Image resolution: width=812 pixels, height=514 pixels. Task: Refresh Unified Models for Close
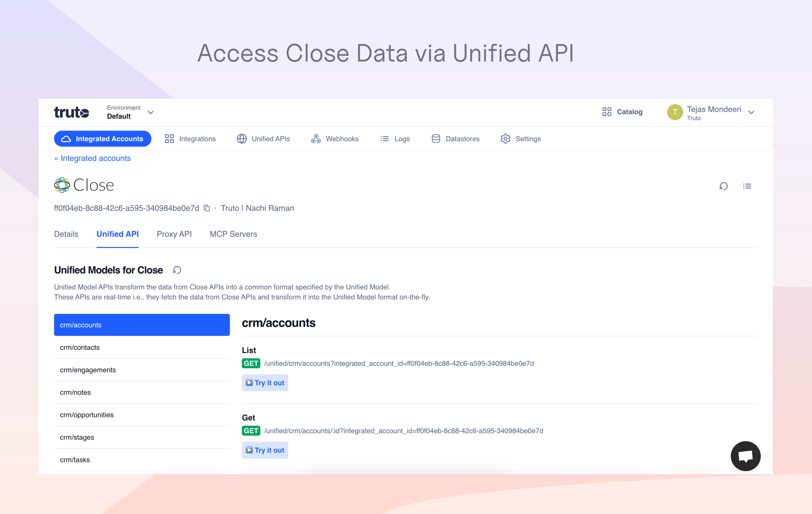[x=177, y=270]
